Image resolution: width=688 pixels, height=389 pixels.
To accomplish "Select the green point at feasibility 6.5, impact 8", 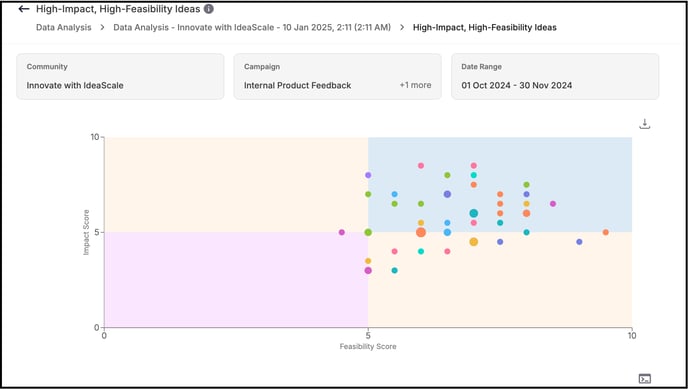I will (x=447, y=175).
